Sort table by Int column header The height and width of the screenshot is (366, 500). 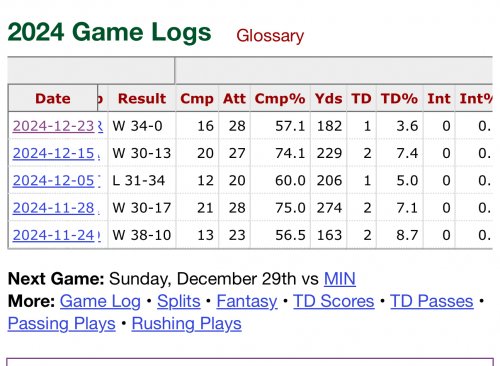(439, 98)
